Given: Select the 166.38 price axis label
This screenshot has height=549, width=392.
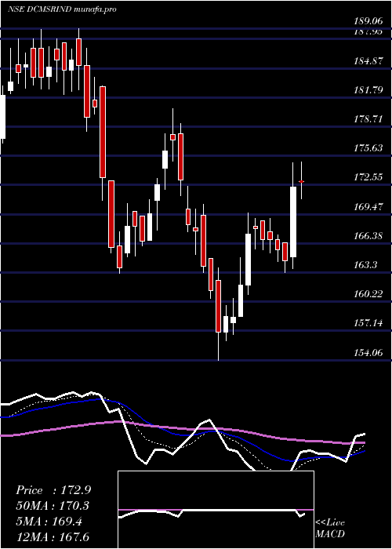Looking at the screenshot, I should point(368,235).
